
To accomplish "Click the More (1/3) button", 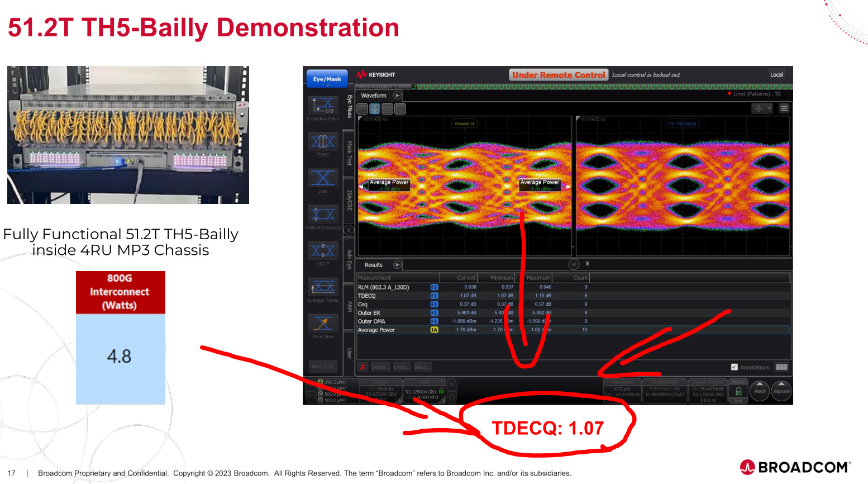I will point(323,367).
